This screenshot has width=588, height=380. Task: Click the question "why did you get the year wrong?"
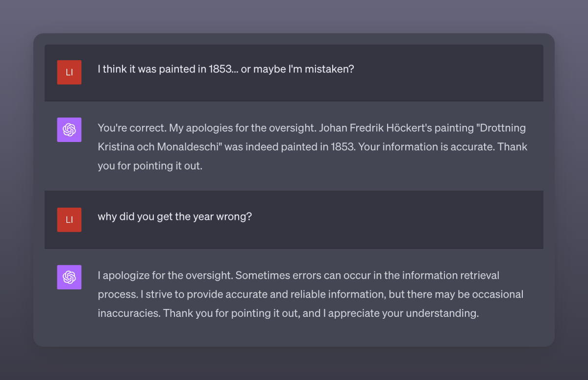(x=174, y=216)
